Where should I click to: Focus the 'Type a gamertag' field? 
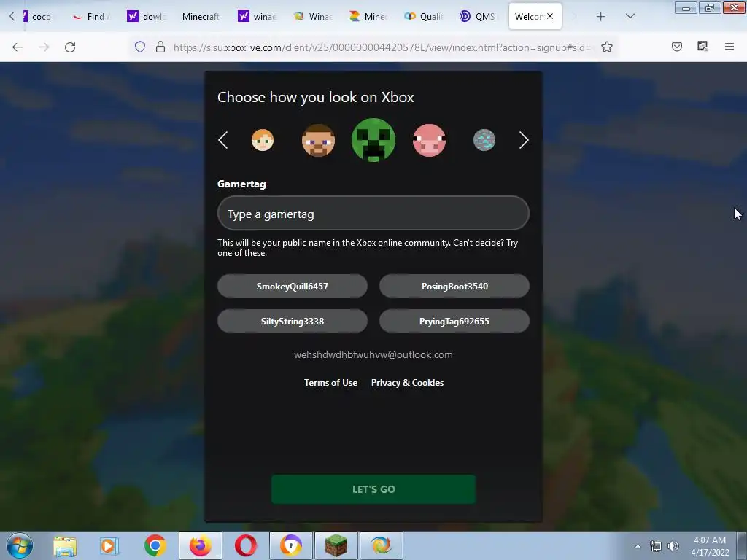[373, 214]
